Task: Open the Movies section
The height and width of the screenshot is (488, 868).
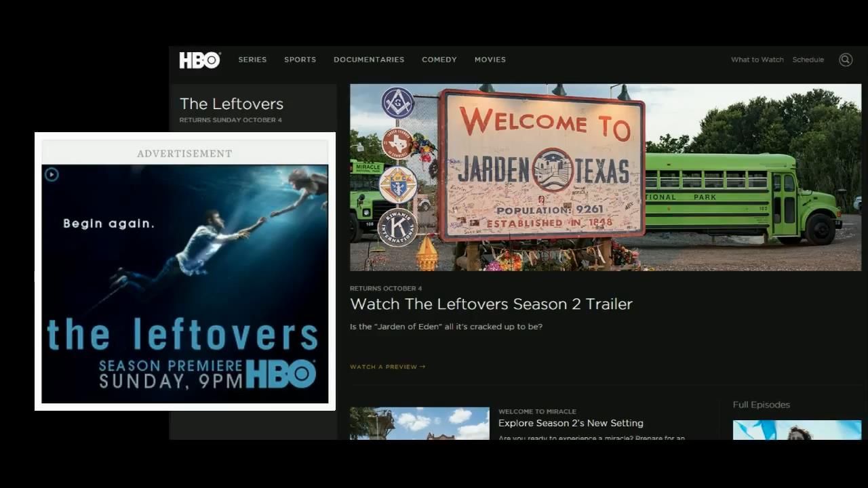Action: click(x=490, y=60)
